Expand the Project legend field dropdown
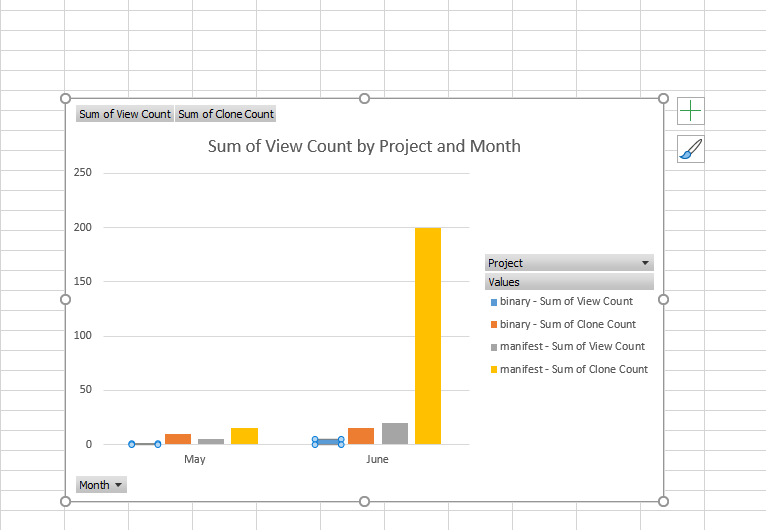 point(645,263)
